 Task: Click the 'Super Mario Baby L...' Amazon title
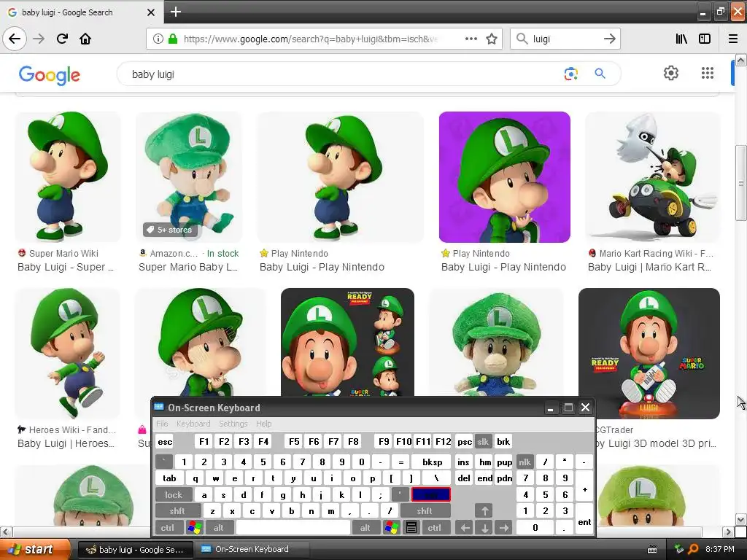[188, 267]
